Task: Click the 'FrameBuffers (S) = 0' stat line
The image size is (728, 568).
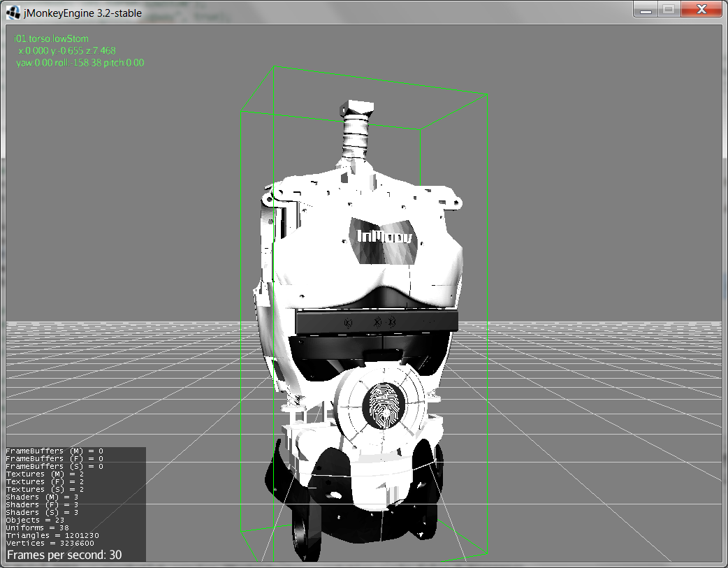Action: [54, 466]
